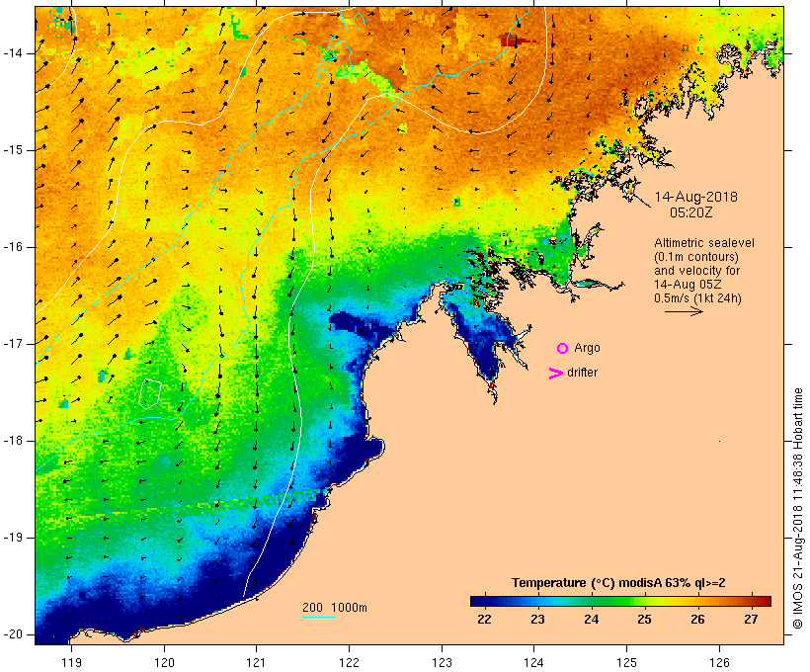
Task: Click the date label 14-Aug-2018
Action: click(695, 197)
